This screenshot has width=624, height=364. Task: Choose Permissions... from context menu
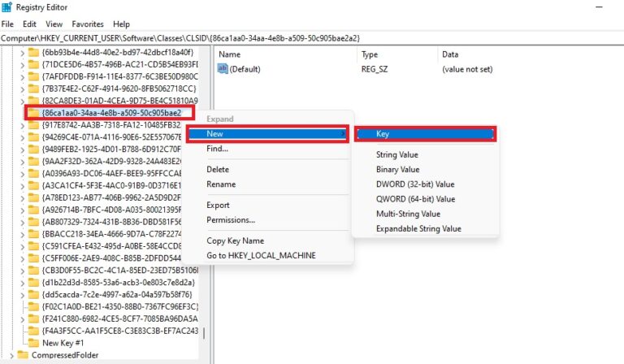[x=231, y=220]
